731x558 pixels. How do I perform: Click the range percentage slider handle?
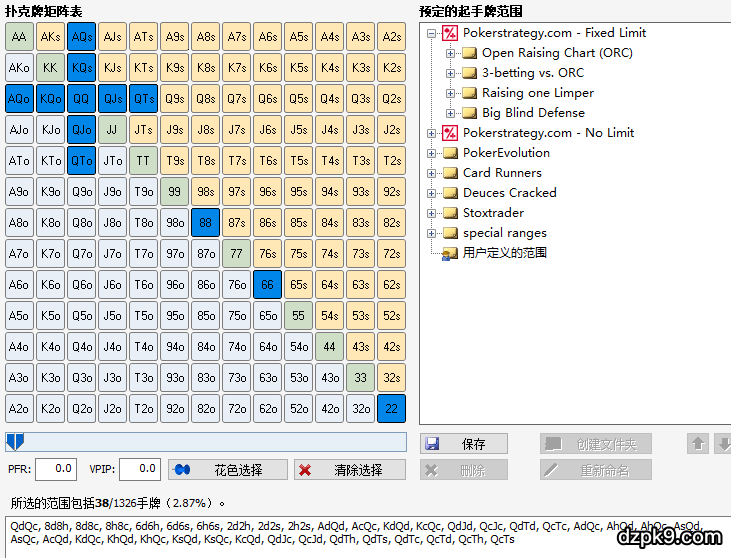click(x=14, y=441)
